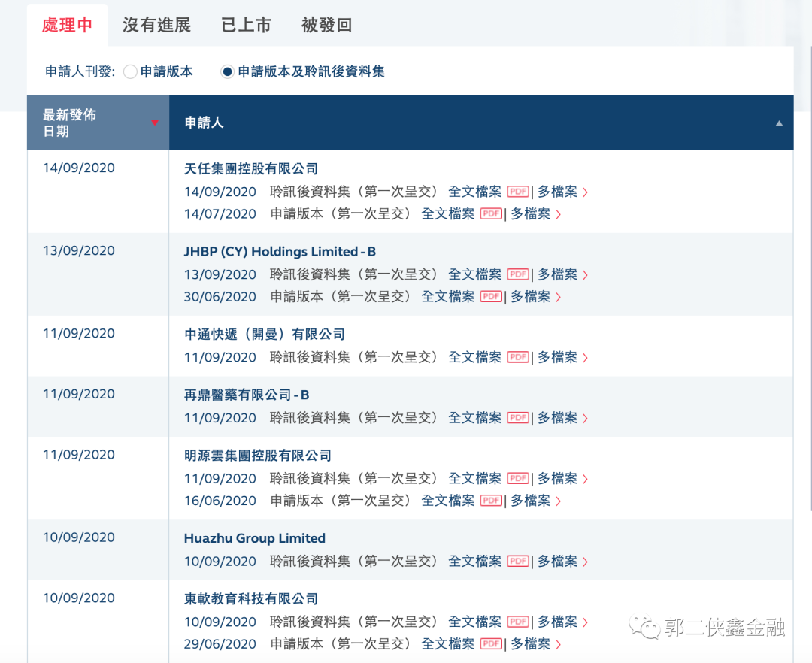Open PDF icon for 中通快遞 11/09/2020 filing
The width and height of the screenshot is (812, 663).
(x=518, y=357)
